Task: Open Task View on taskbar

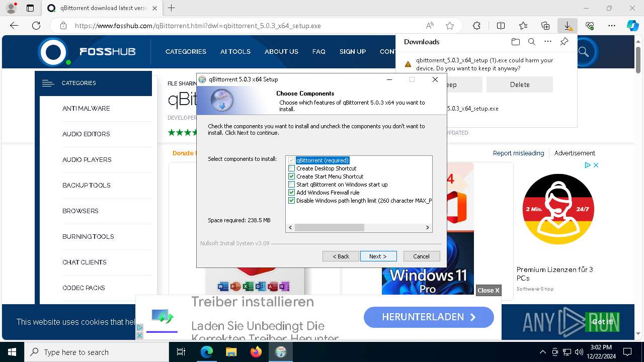Action: 181,352
